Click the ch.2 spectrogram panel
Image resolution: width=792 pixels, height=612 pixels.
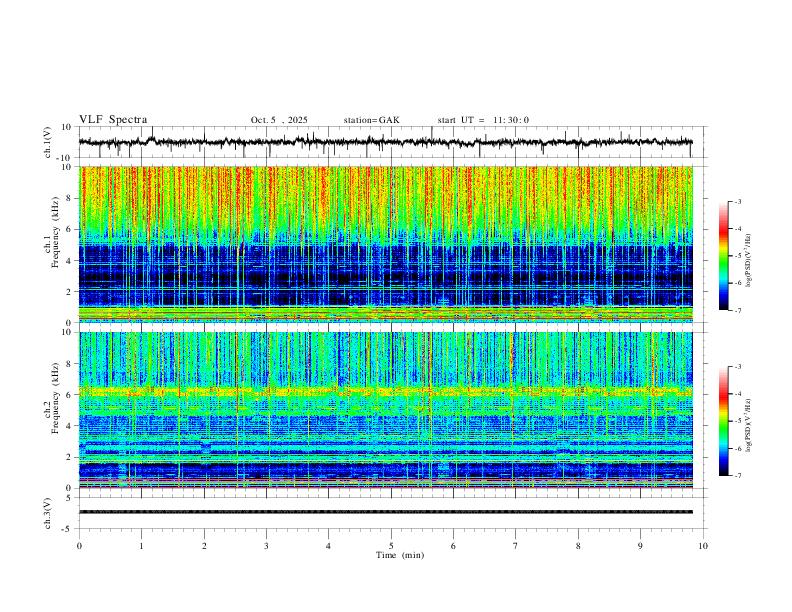point(386,410)
